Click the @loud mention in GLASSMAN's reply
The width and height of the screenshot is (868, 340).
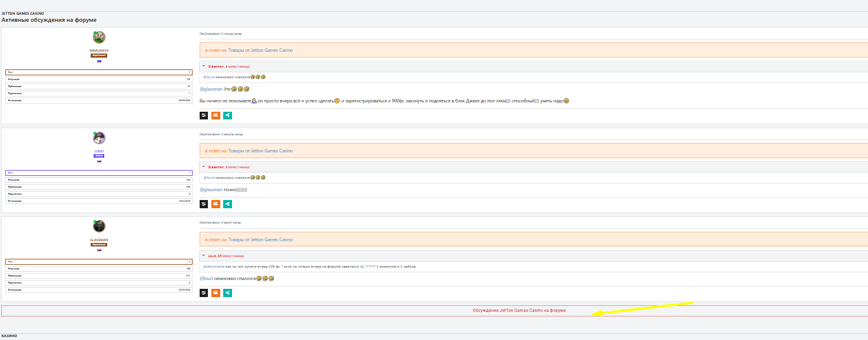[206, 278]
